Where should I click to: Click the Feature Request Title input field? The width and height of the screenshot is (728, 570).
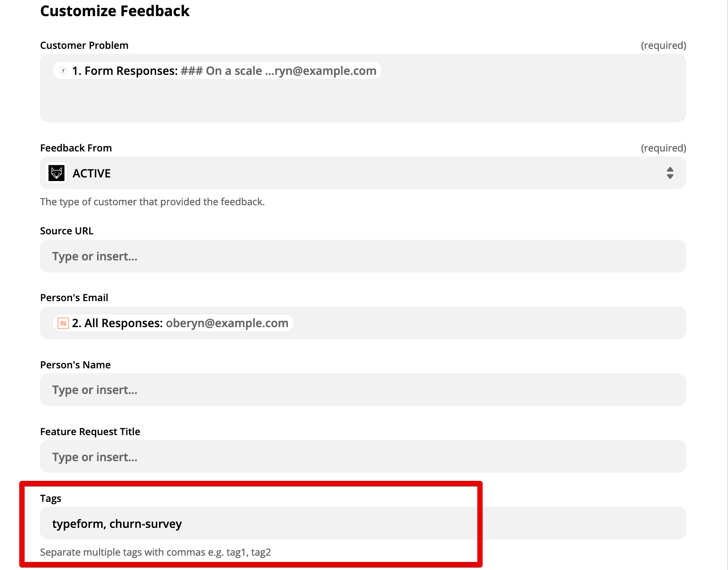click(x=363, y=457)
